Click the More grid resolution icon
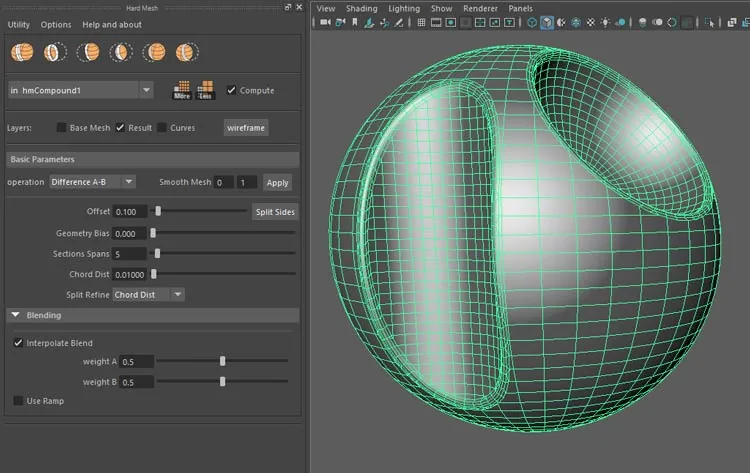 [182, 90]
